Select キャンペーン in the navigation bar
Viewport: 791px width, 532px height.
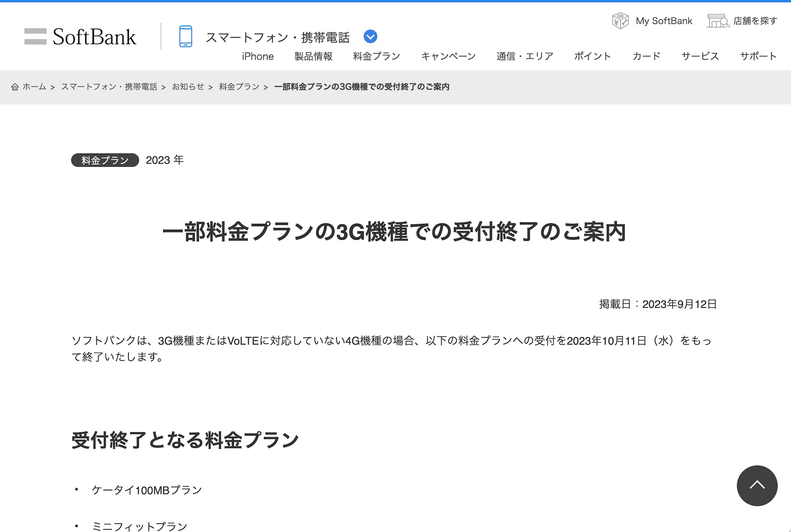[x=448, y=56]
